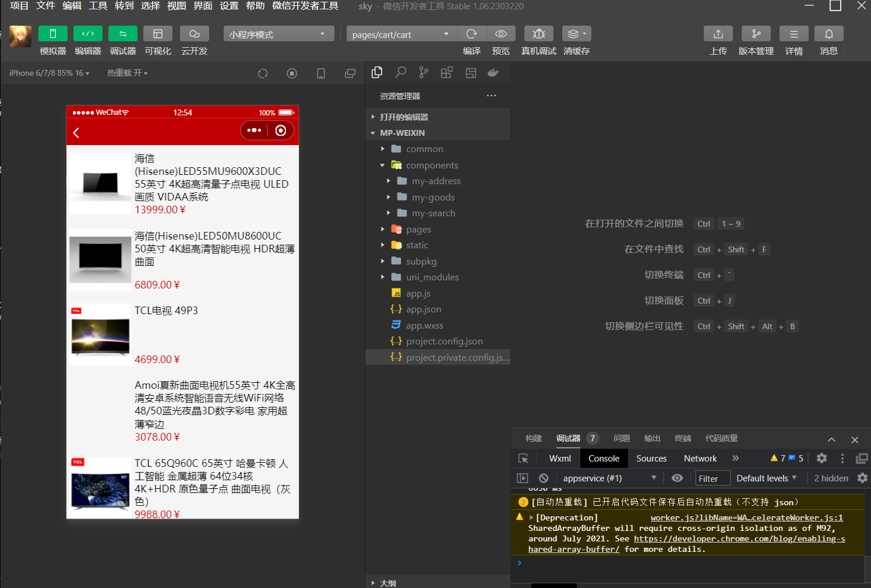Open hot reload (热重载 开) dropdown
The width and height of the screenshot is (871, 588).
[128, 73]
